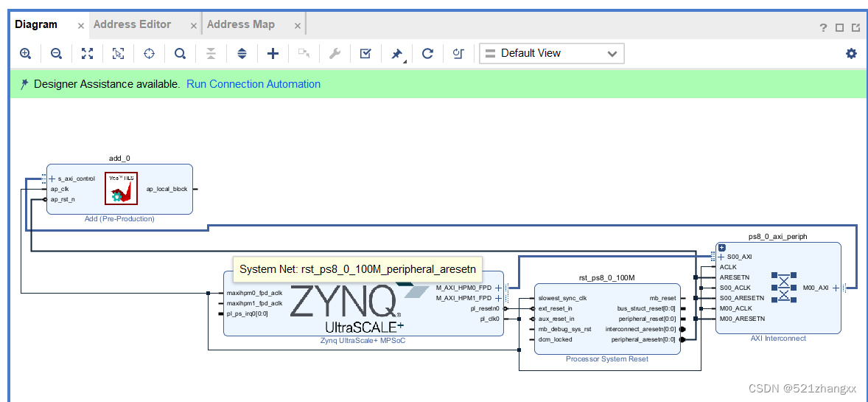Select the maxihpm0_fpd_aclk pin
This screenshot has width=868, height=402.
(255, 293)
